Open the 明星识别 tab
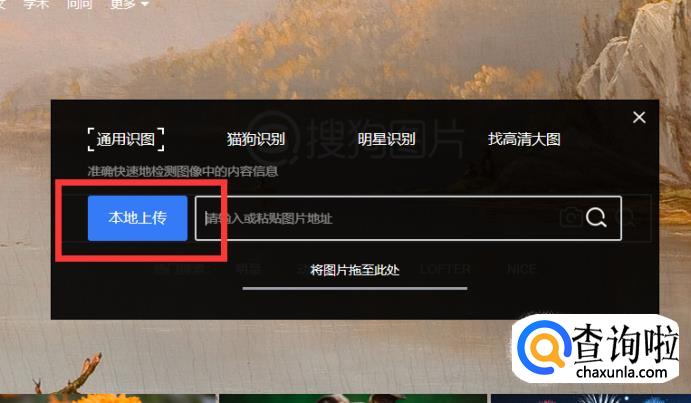 (x=386, y=139)
